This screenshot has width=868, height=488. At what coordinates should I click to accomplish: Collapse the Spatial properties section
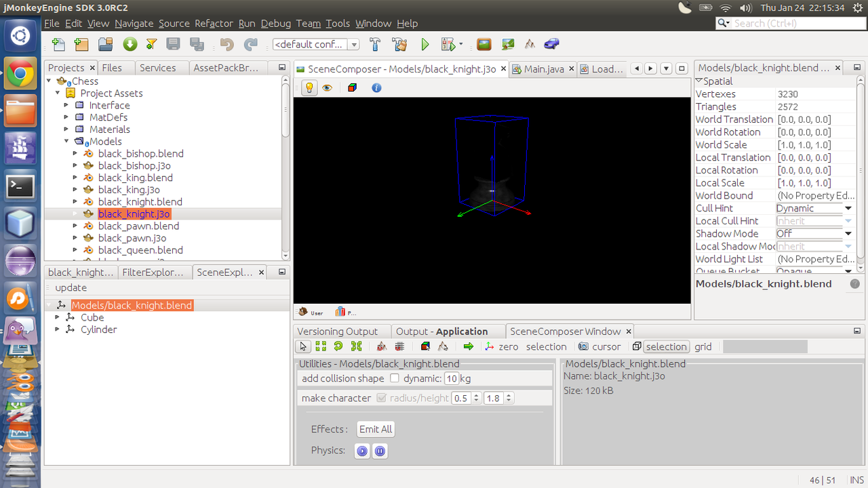point(699,81)
